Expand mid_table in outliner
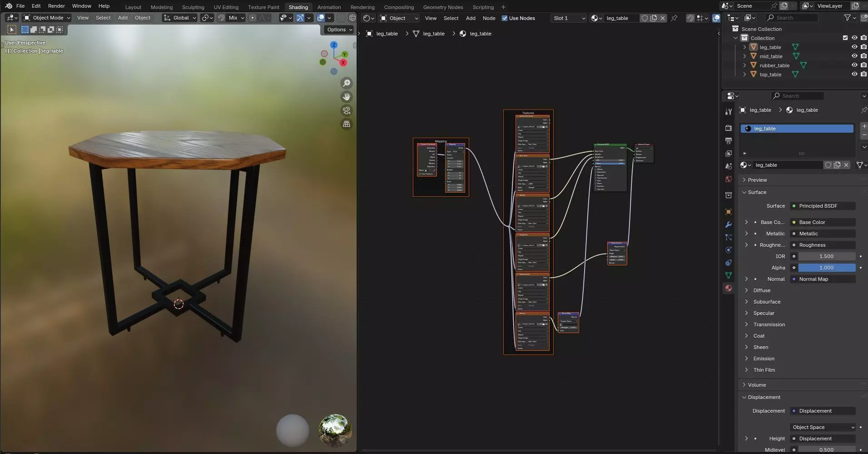The width and height of the screenshot is (868, 454). tap(744, 56)
